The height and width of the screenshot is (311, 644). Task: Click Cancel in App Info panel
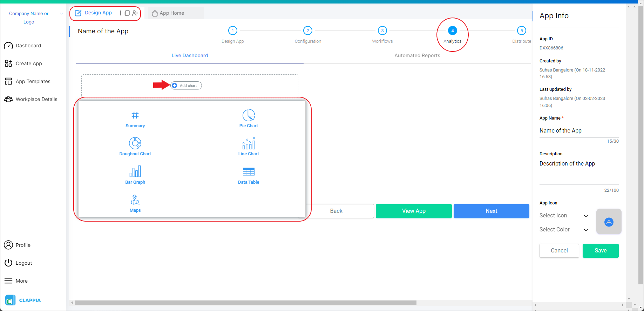559,251
